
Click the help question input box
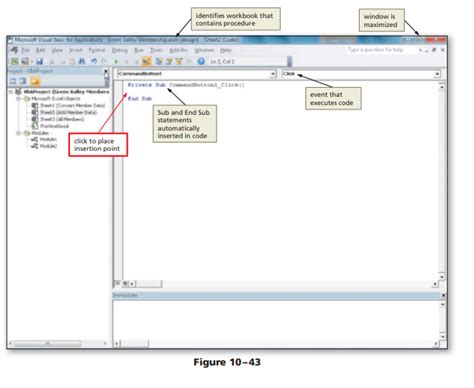pyautogui.click(x=382, y=50)
